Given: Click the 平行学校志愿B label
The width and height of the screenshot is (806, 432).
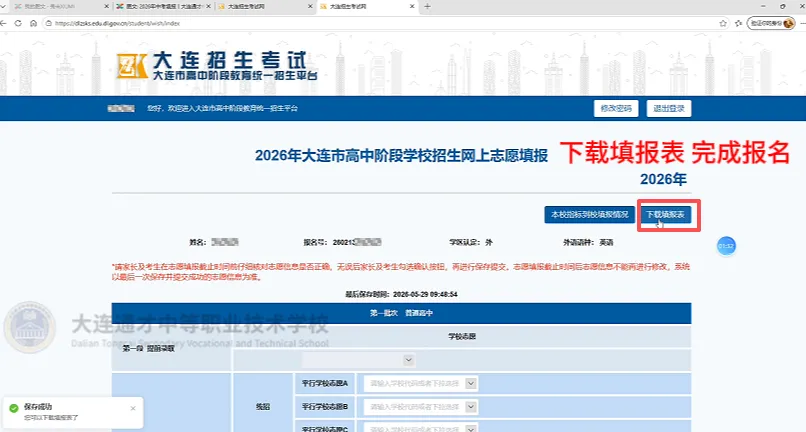Looking at the screenshot, I should pyautogui.click(x=325, y=407).
